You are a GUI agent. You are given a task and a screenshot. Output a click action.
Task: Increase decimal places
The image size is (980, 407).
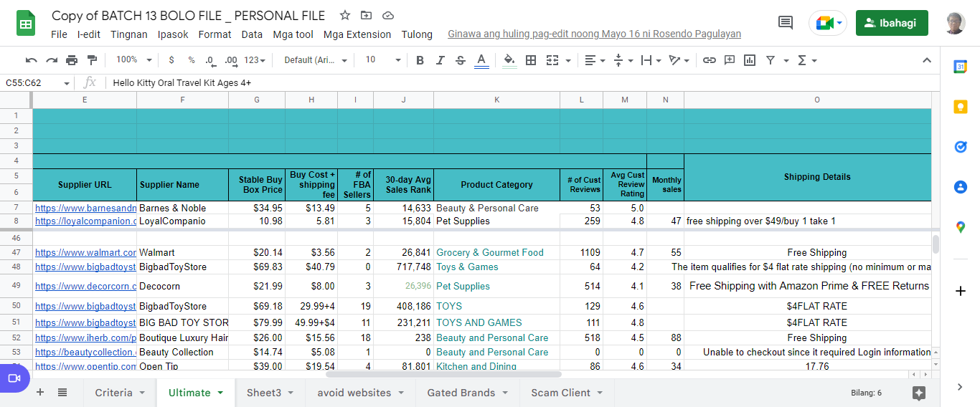(231, 60)
